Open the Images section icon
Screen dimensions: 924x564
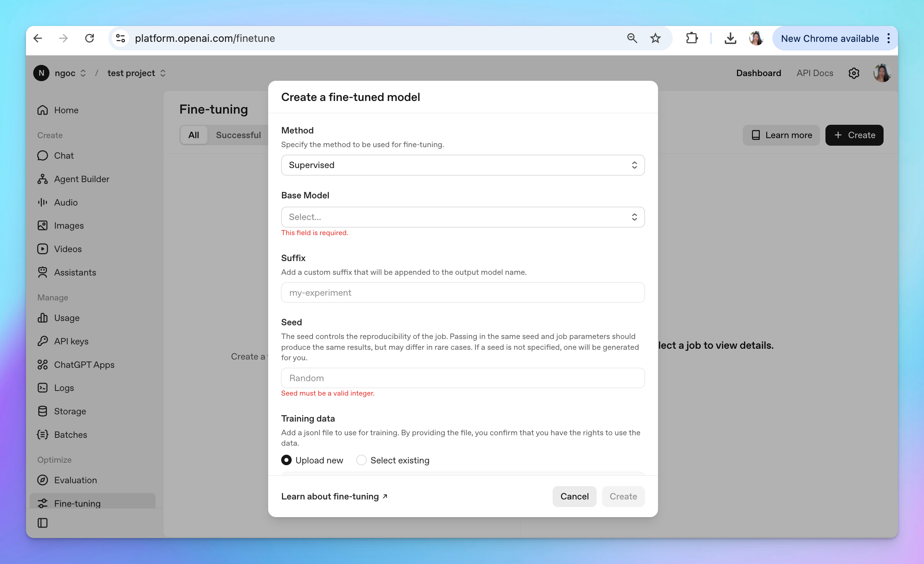click(42, 226)
